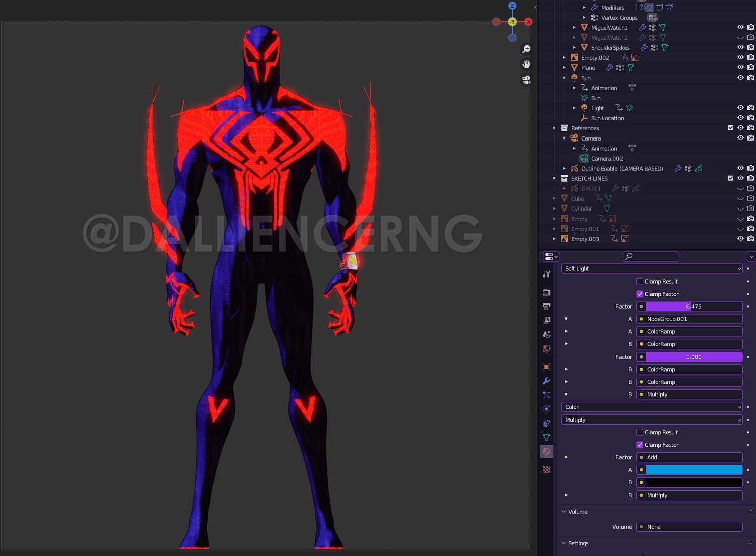The width and height of the screenshot is (756, 556).
Task: Collapse the Volume panel
Action: click(564, 512)
